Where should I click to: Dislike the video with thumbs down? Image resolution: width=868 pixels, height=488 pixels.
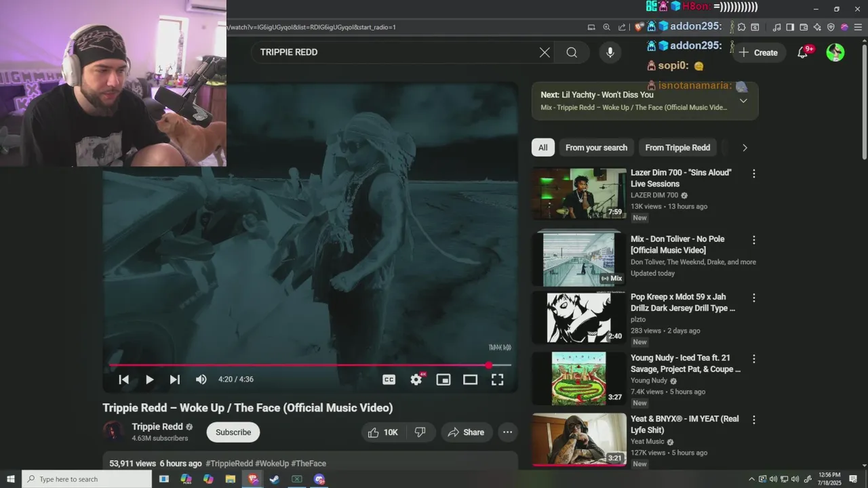tap(420, 432)
